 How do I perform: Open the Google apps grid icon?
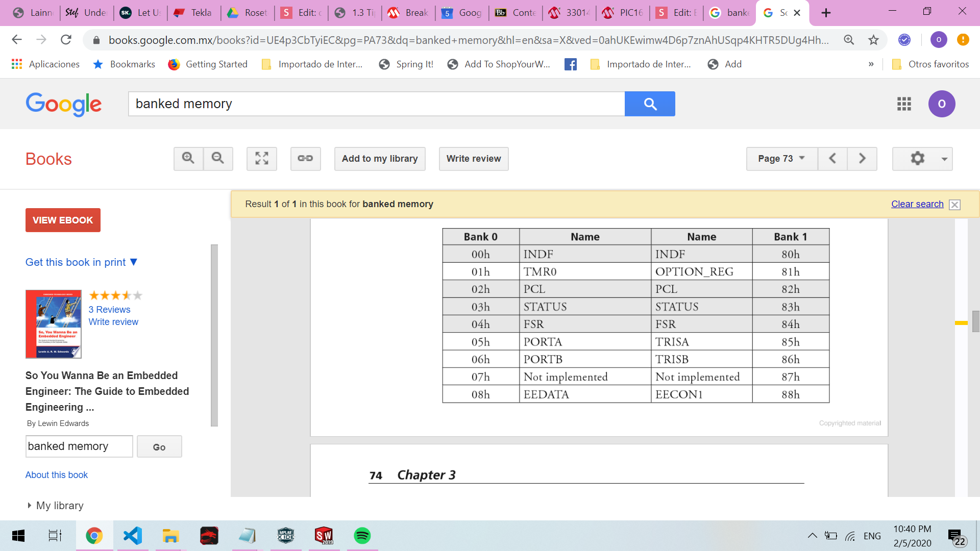coord(904,104)
